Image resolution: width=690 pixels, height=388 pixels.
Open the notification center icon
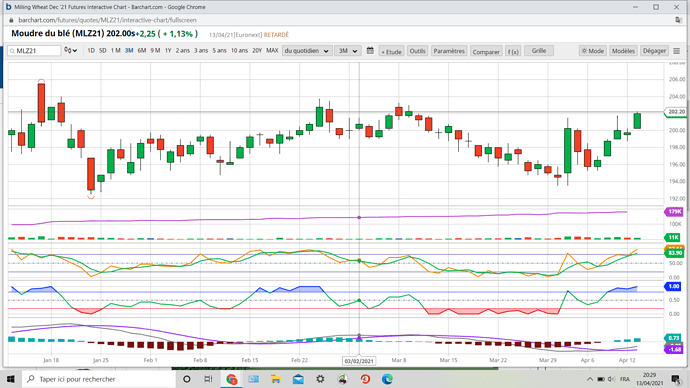coord(676,379)
